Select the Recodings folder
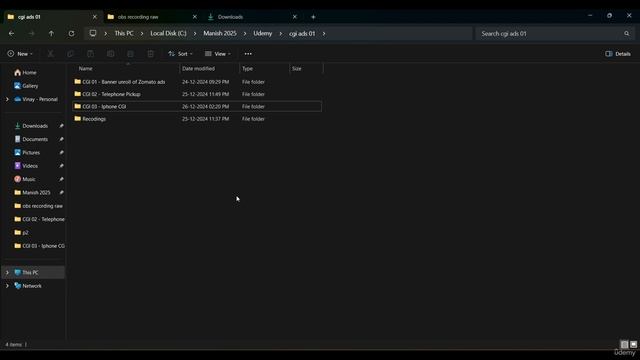Screen dimensions: 640x360 click(197, 119)
